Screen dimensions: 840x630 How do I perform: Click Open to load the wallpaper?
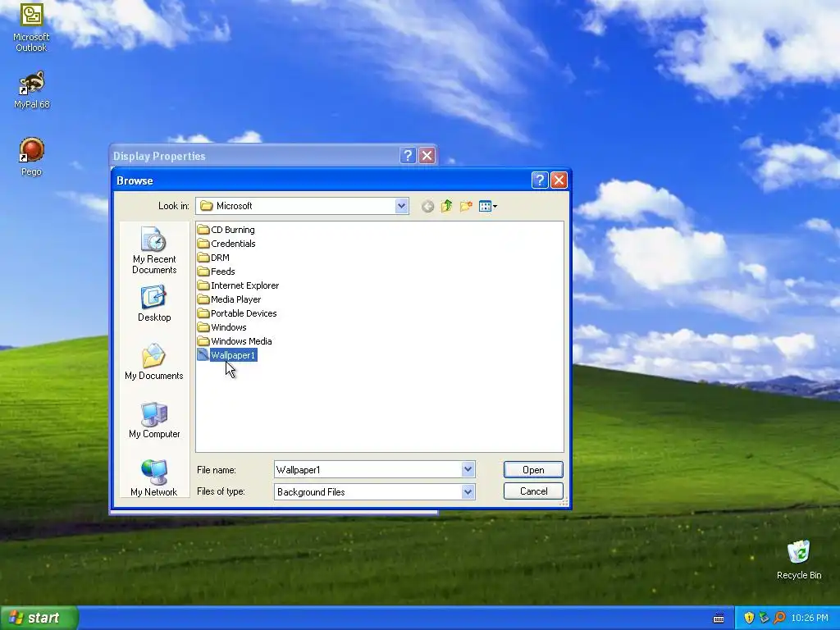click(533, 470)
